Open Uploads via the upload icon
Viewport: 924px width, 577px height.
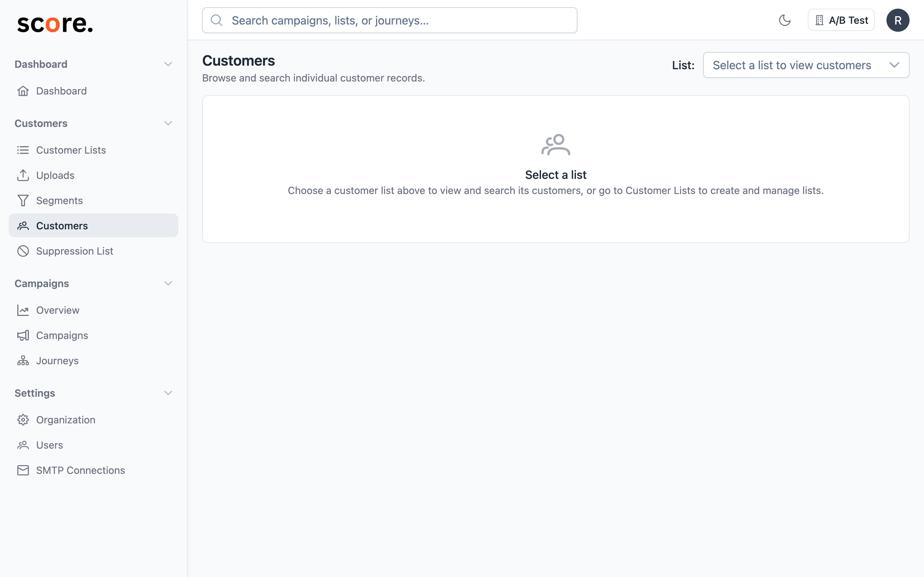23,175
